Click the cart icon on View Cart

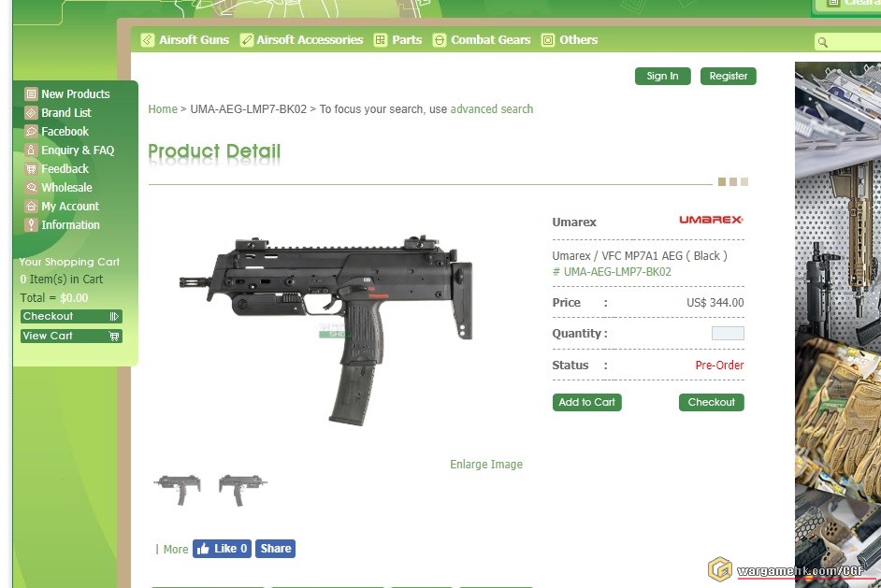tap(114, 336)
